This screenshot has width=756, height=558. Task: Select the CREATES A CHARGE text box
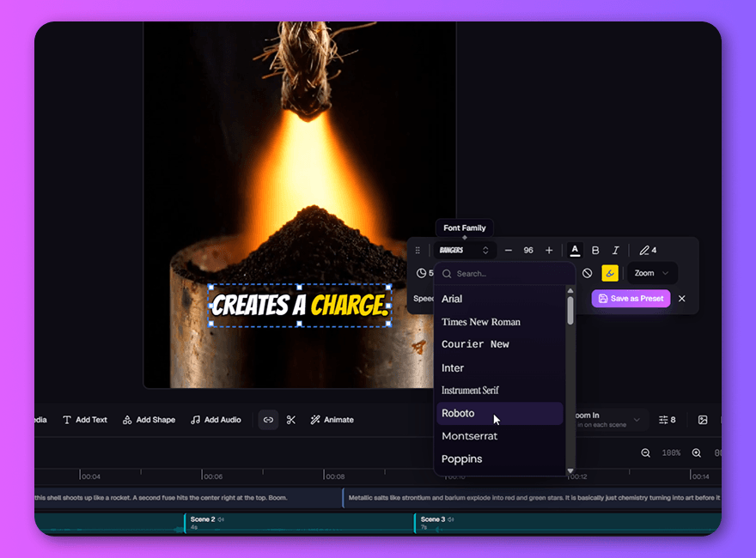(300, 306)
